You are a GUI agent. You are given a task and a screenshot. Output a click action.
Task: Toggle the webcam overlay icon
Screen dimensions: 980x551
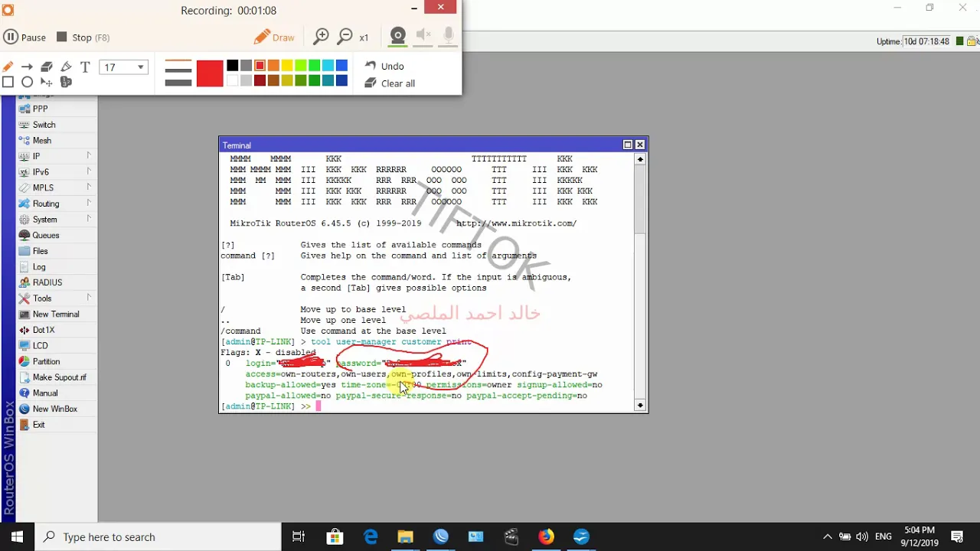(397, 37)
